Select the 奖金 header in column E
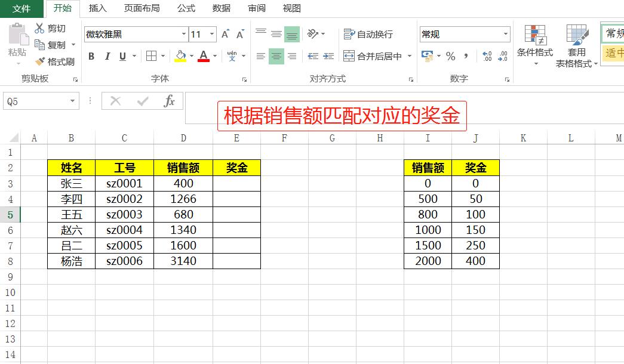624x364 pixels. tap(237, 168)
